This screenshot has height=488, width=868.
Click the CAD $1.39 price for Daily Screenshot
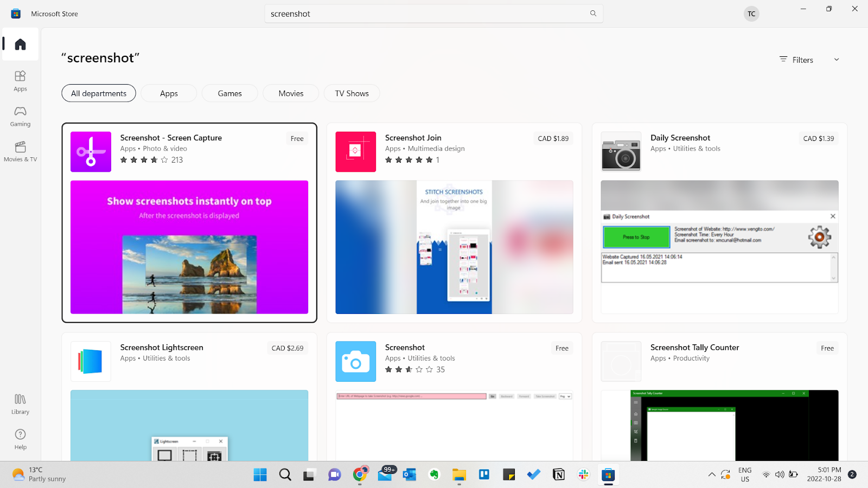819,139
